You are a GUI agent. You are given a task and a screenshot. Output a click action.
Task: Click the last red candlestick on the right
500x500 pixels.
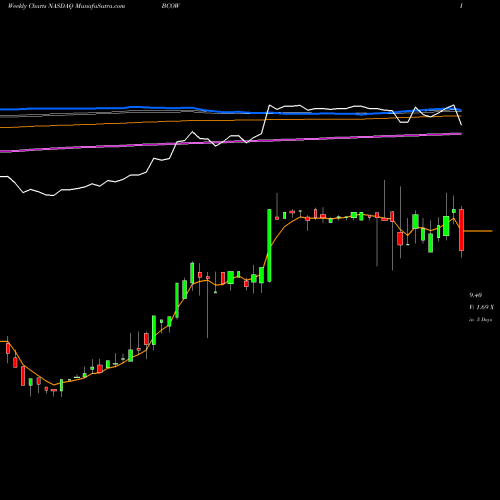tap(461, 230)
